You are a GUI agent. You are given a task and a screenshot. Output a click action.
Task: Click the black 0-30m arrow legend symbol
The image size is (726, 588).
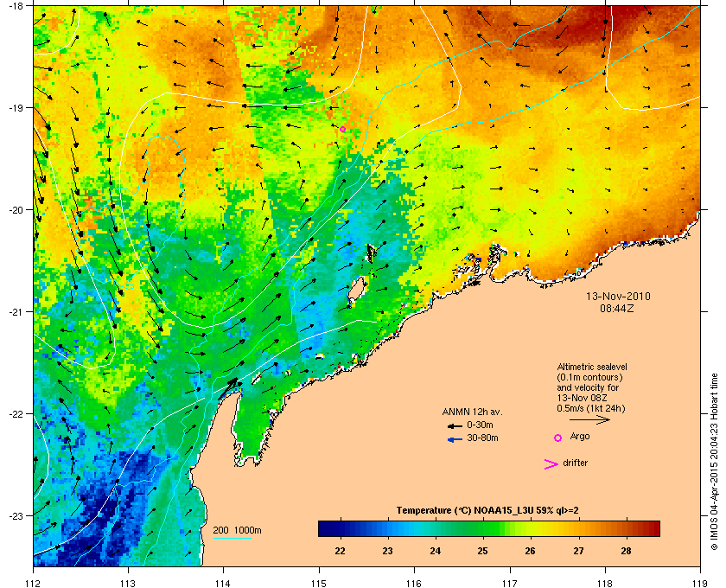point(455,425)
